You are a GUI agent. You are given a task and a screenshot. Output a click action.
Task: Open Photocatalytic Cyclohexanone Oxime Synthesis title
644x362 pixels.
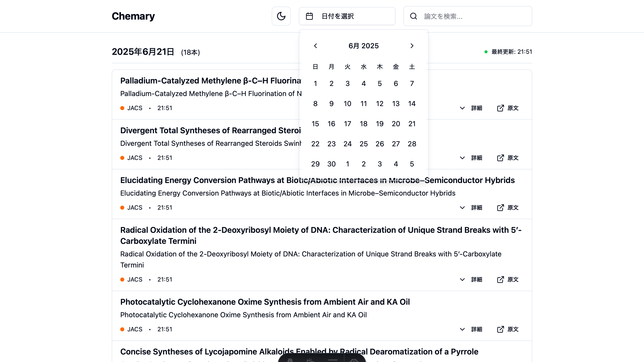[x=265, y=302]
